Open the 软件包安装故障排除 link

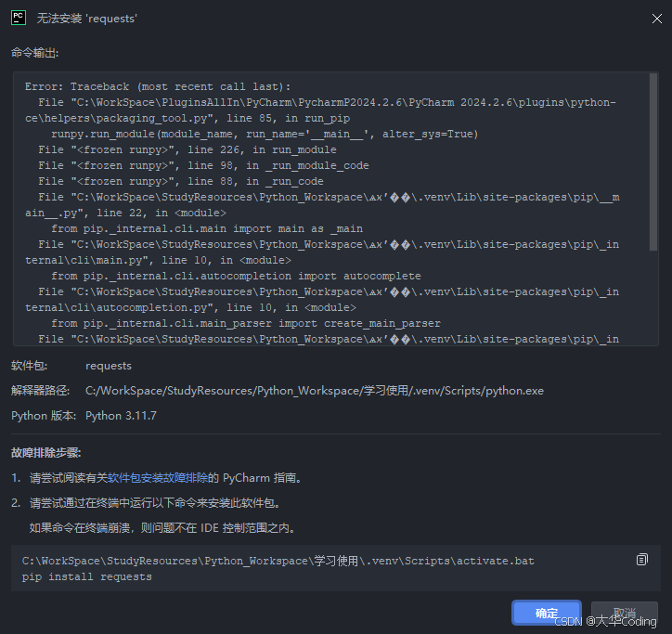point(157,477)
